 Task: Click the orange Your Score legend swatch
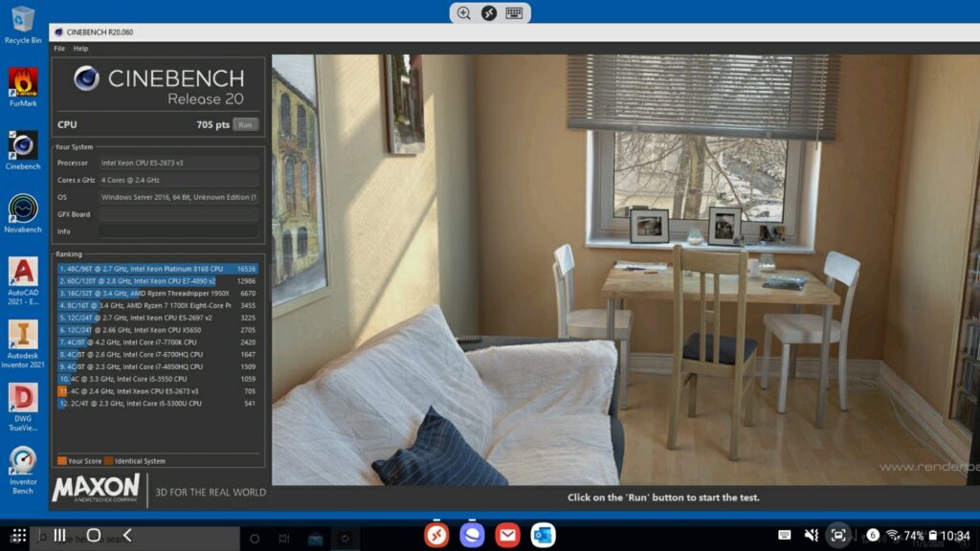point(62,461)
